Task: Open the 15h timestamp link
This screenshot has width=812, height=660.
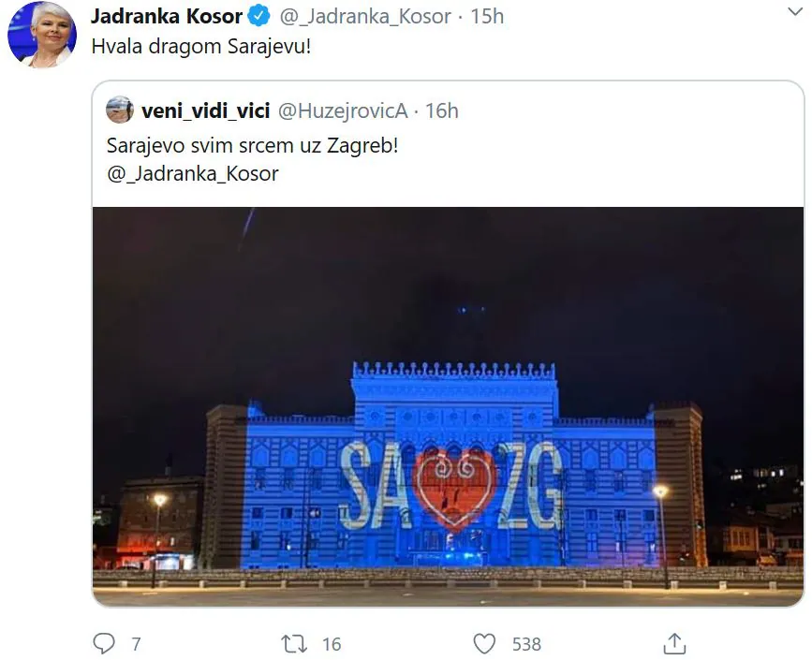Action: (x=487, y=17)
